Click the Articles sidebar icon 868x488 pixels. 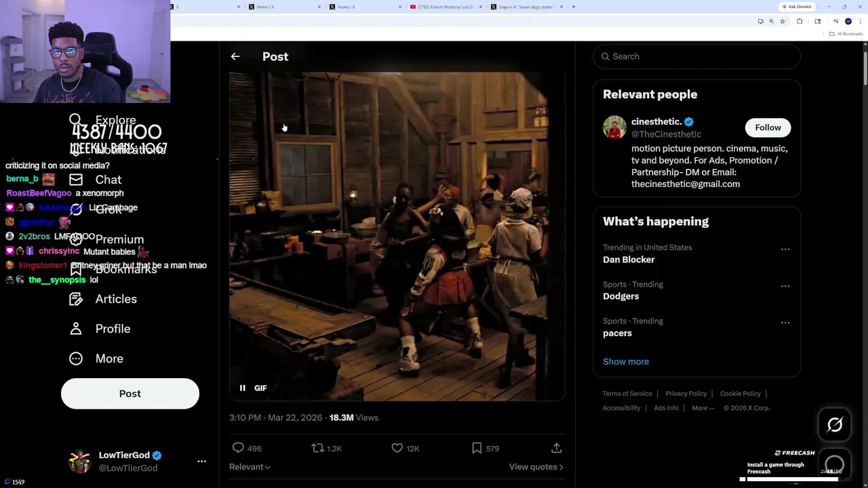76,299
